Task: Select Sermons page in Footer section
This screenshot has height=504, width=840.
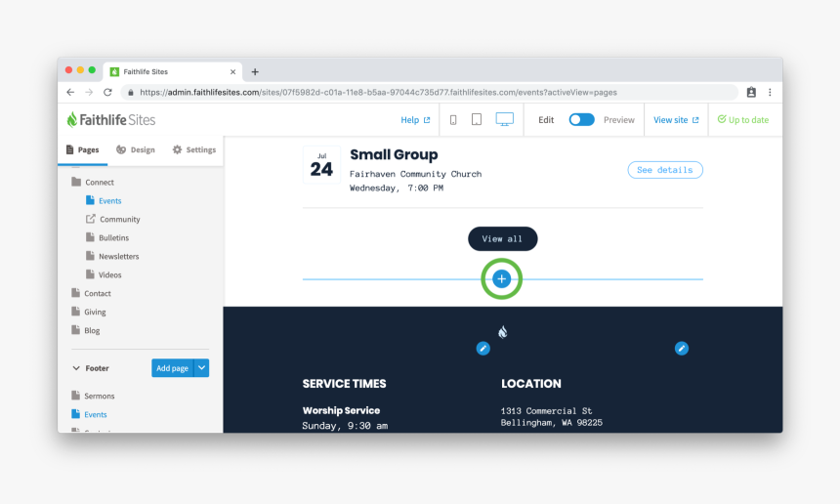Action: pos(99,396)
